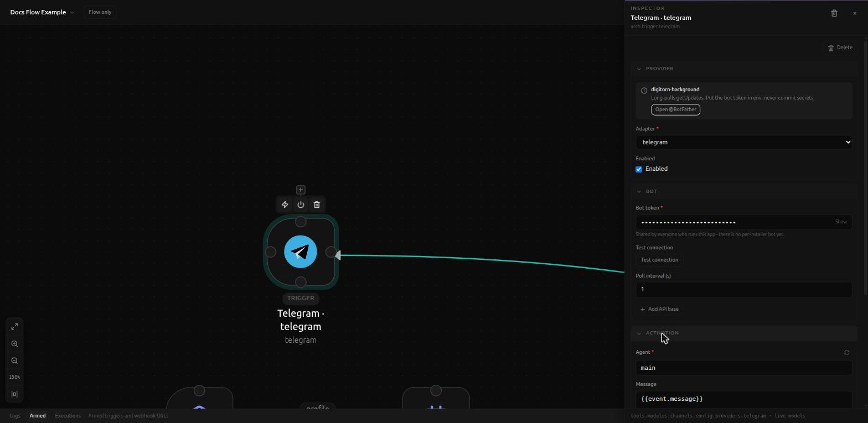Click the Agent input field containing main
868x423 pixels.
(x=743, y=368)
